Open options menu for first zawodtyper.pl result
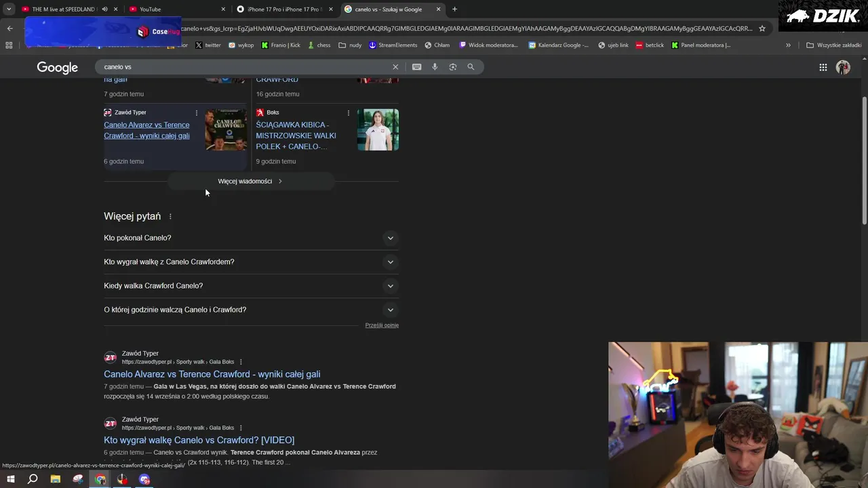 pyautogui.click(x=241, y=362)
